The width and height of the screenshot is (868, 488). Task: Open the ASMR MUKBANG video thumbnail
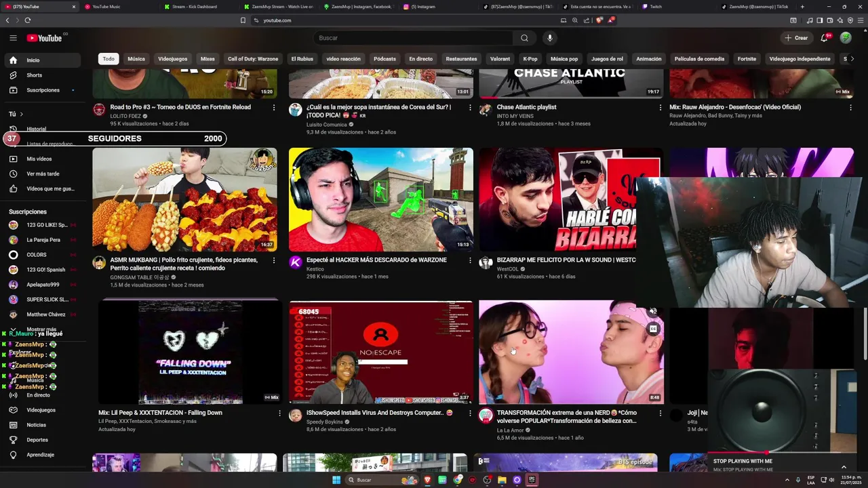coord(184,200)
